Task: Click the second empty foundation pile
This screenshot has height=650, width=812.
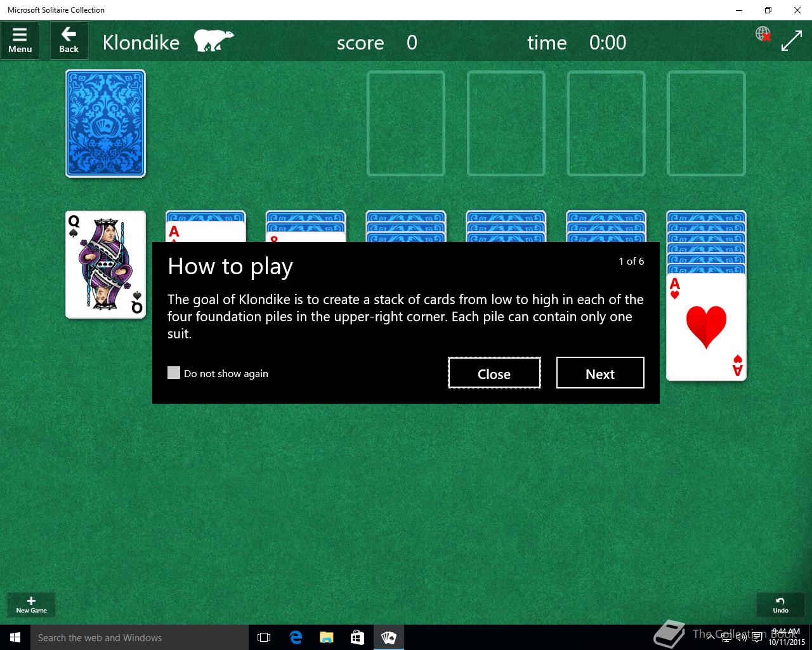Action: [506, 123]
